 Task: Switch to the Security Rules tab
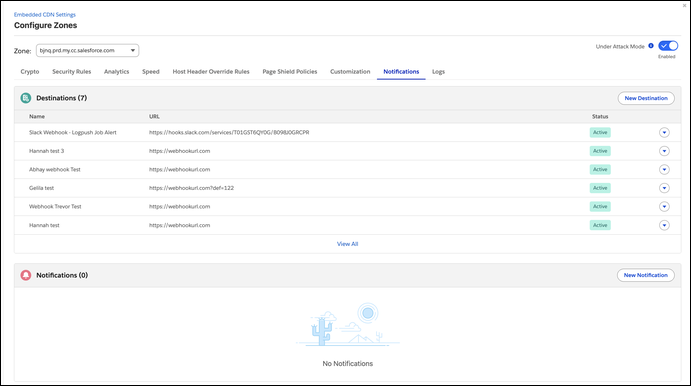tap(71, 71)
